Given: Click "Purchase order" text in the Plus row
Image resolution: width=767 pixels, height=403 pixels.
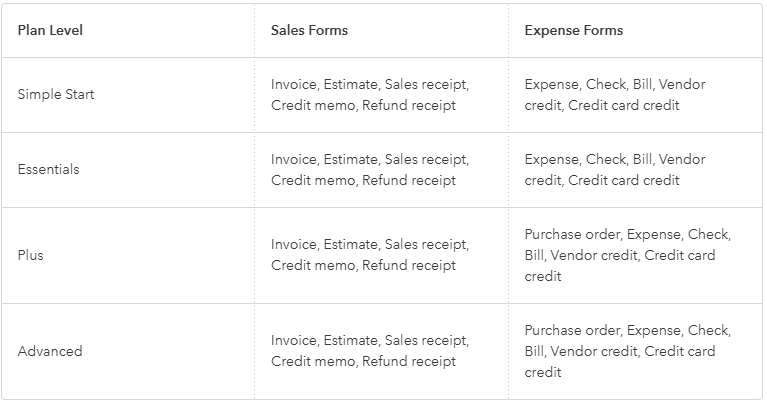Looking at the screenshot, I should [x=572, y=235].
